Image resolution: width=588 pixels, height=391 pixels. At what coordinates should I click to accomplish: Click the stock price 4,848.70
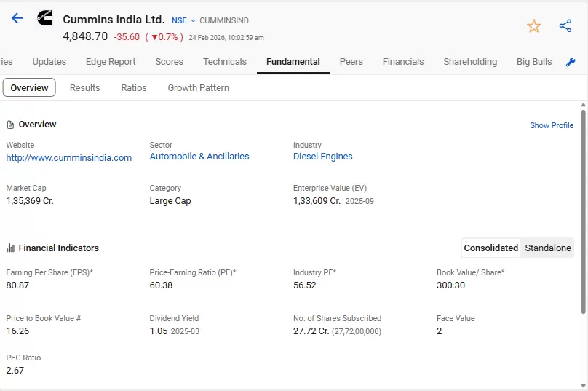pos(85,36)
